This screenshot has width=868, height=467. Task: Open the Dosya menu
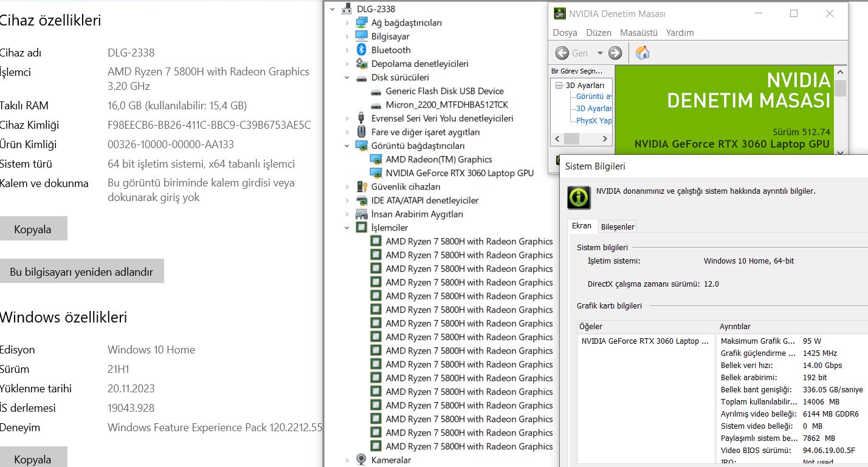point(565,33)
